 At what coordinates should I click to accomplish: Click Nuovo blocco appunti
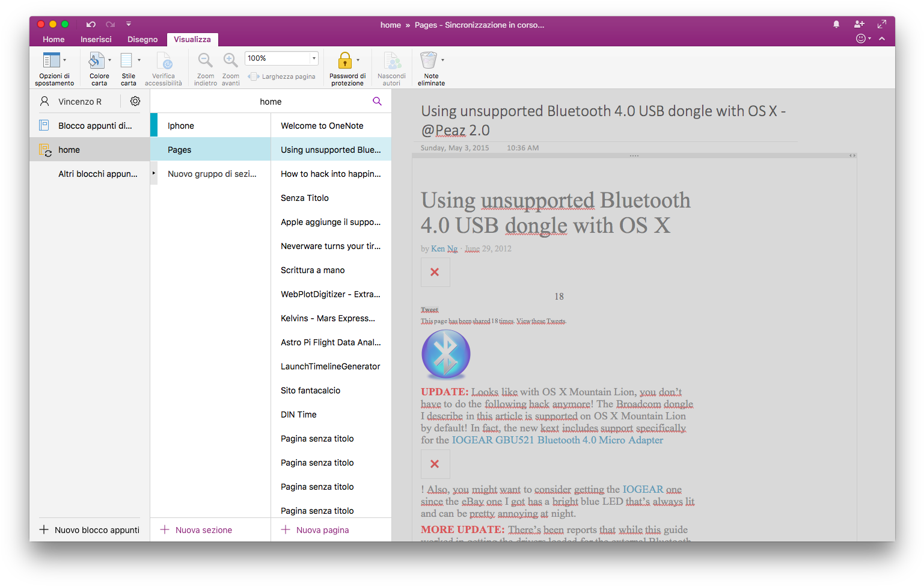pyautogui.click(x=90, y=530)
